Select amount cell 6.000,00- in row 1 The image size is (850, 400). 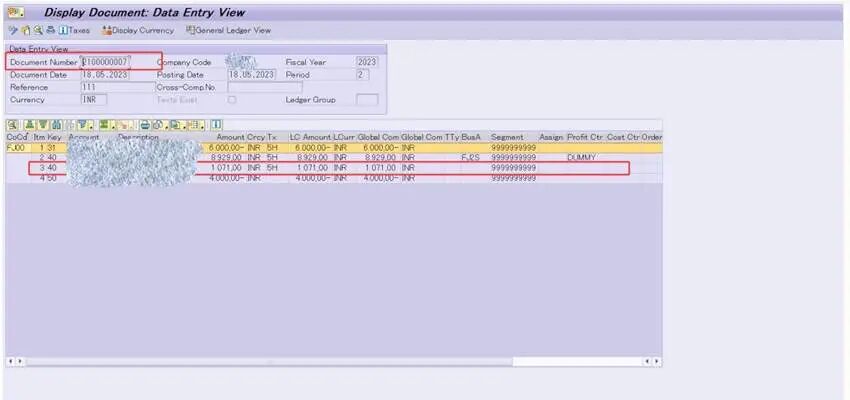[x=226, y=147]
